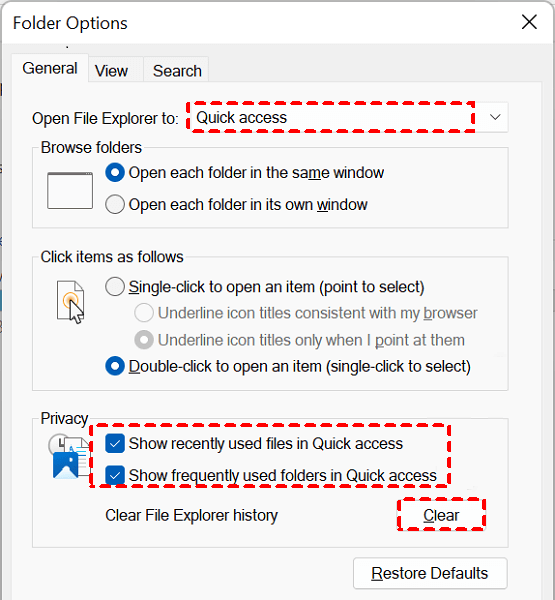Click the Restore Defaults button

point(430,573)
